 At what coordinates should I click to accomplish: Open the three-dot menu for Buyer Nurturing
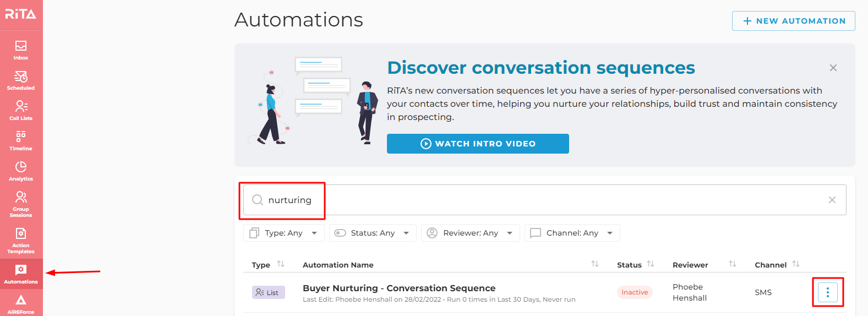[x=827, y=292]
